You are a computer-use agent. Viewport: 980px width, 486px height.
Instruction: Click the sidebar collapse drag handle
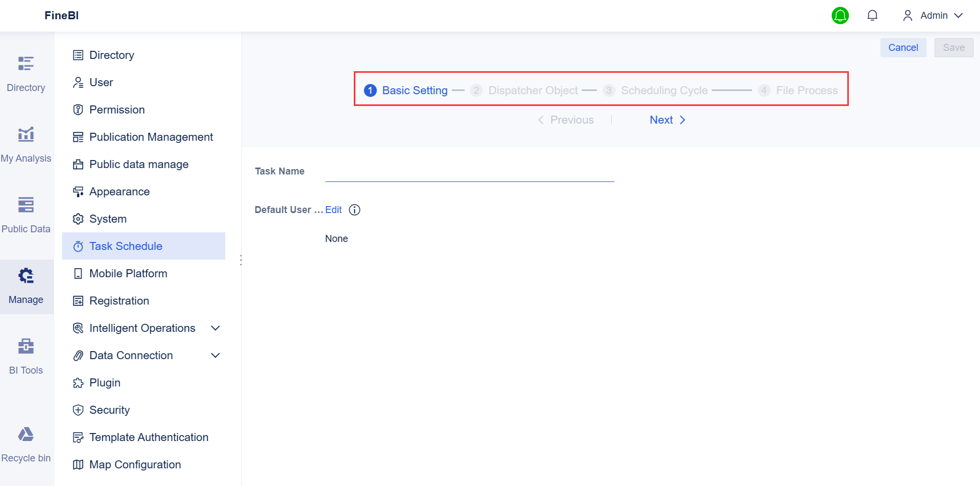tap(241, 260)
